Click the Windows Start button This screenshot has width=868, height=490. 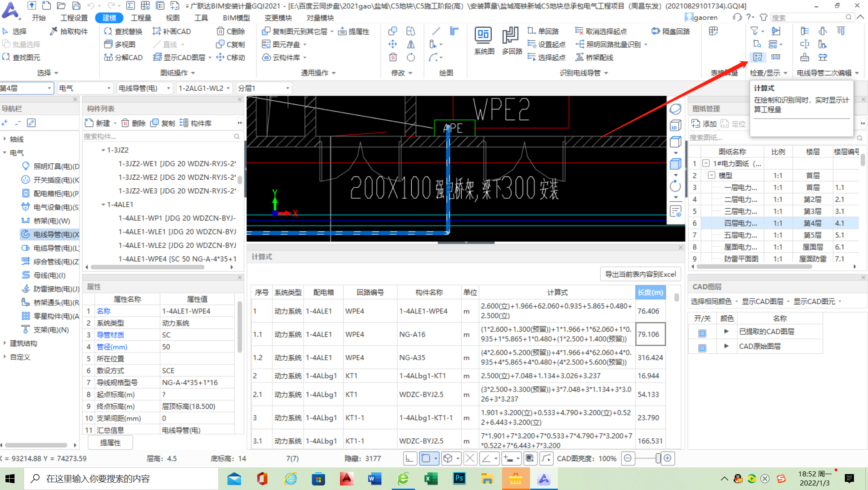[x=10, y=479]
